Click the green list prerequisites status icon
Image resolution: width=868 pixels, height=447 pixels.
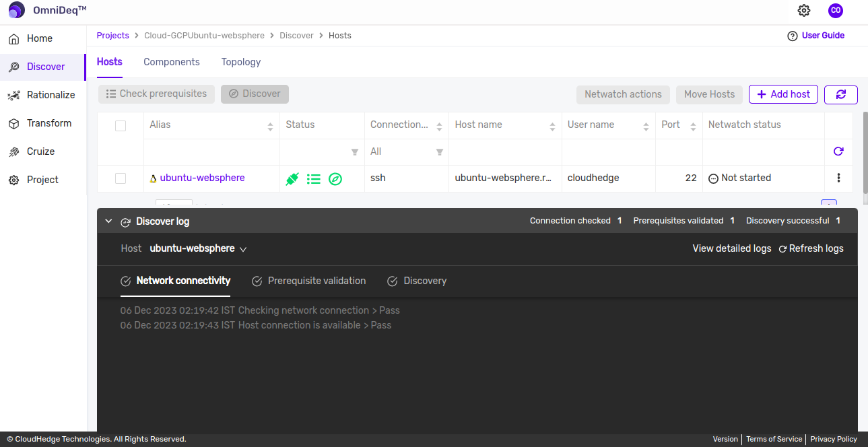point(314,179)
